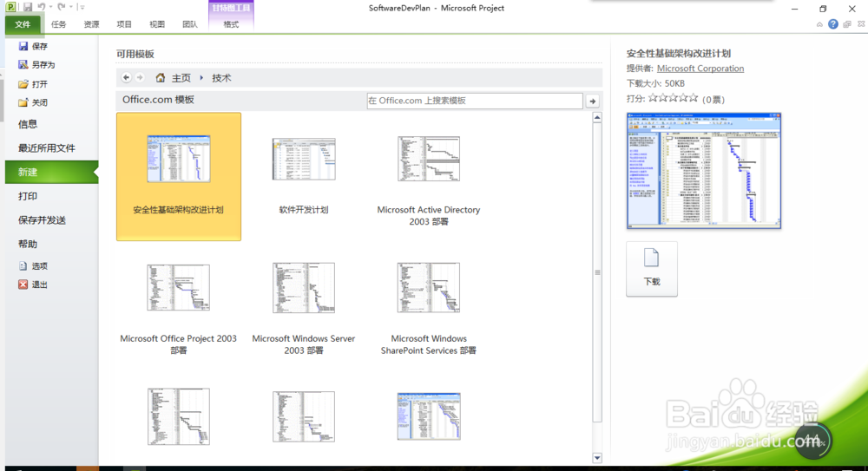The image size is (868, 471).
Task: Click the template rating stars
Action: coord(674,98)
